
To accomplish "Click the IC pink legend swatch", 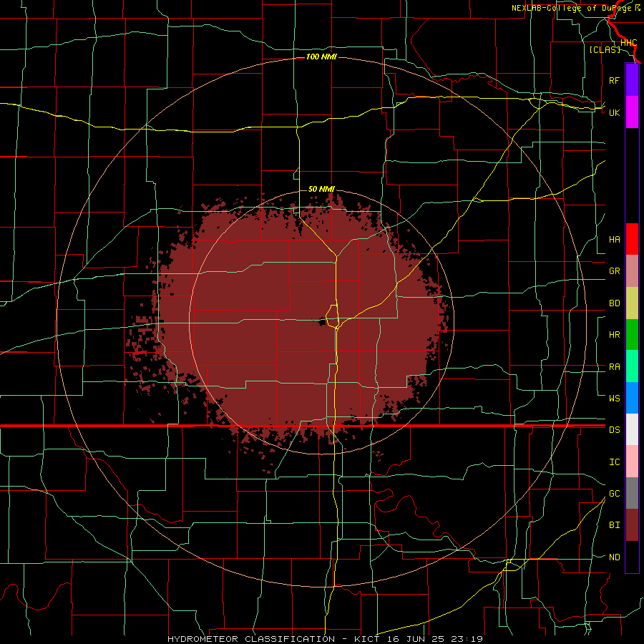I will click(632, 462).
